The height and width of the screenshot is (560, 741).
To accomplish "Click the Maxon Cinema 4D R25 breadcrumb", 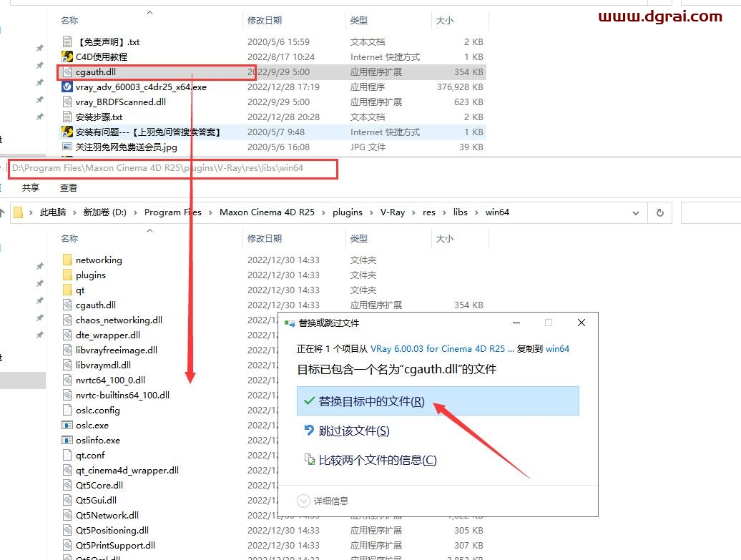I will [267, 212].
